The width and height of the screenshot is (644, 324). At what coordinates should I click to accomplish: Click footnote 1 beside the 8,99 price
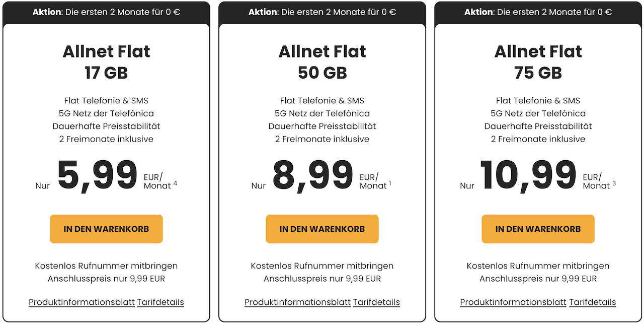390,183
